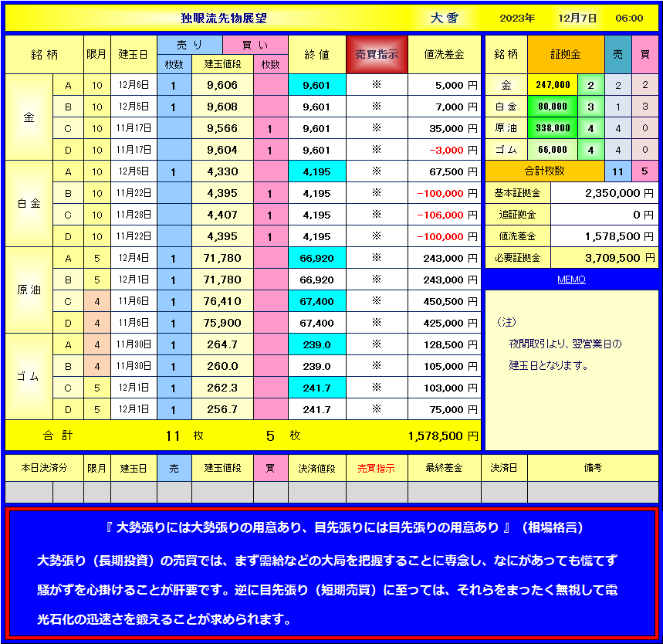Click the 75,900 crude oil position price

coord(222,323)
